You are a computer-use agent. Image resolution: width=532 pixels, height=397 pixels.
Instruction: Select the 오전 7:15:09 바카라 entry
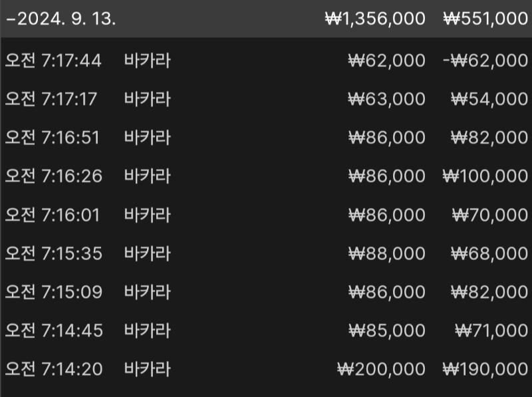click(x=266, y=292)
